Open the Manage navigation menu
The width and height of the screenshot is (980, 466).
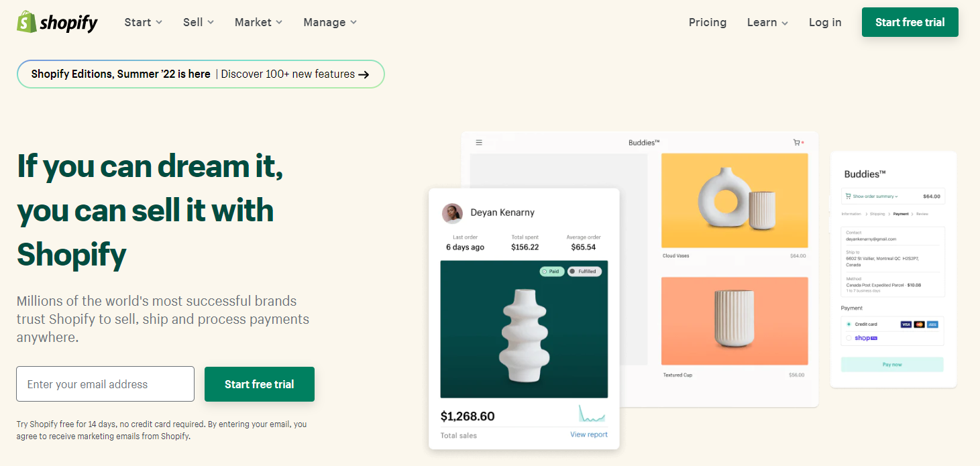pos(330,22)
